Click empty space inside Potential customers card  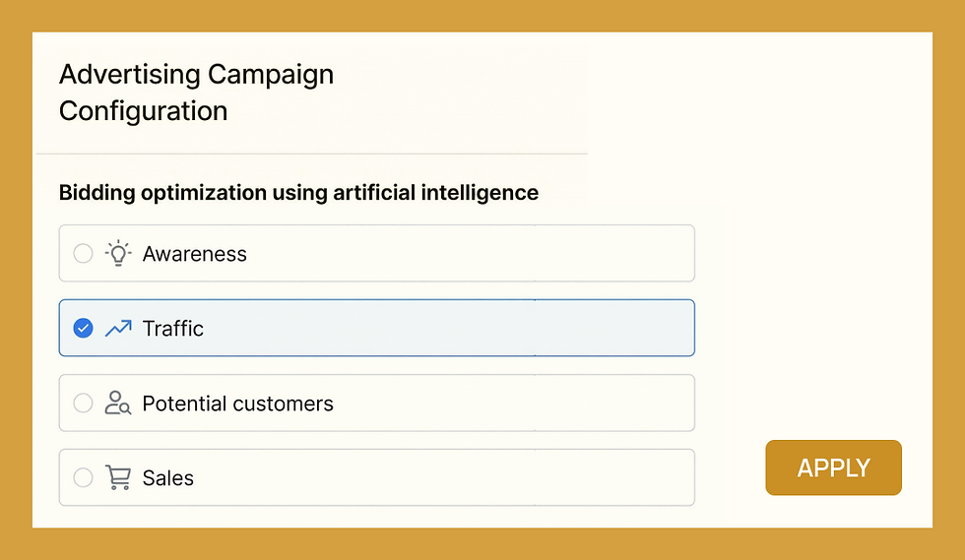[511, 404]
